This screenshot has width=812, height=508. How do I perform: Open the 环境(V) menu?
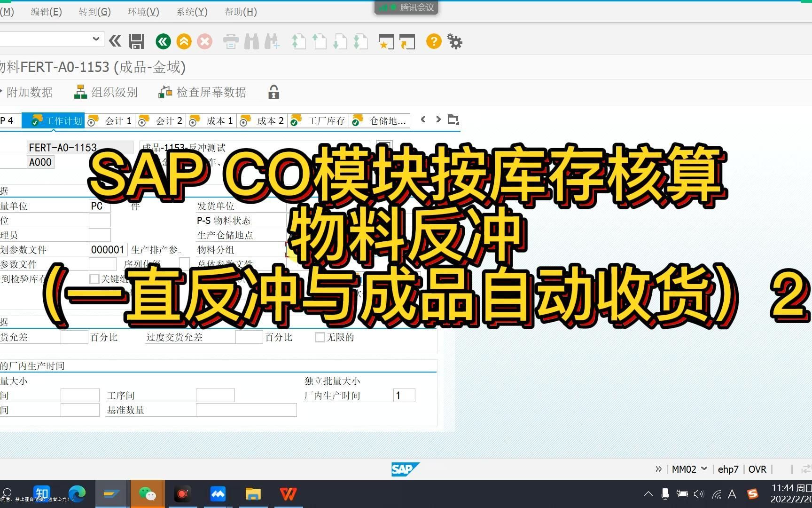pos(143,12)
